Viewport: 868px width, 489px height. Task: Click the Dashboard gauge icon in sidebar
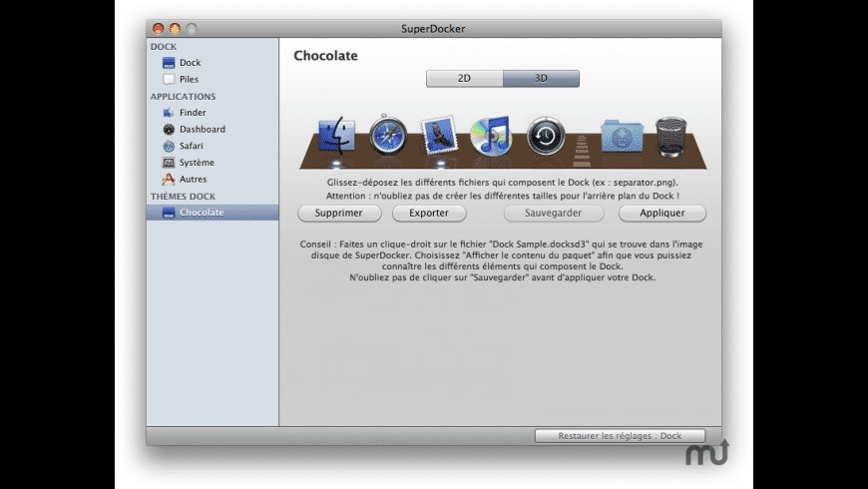(169, 129)
